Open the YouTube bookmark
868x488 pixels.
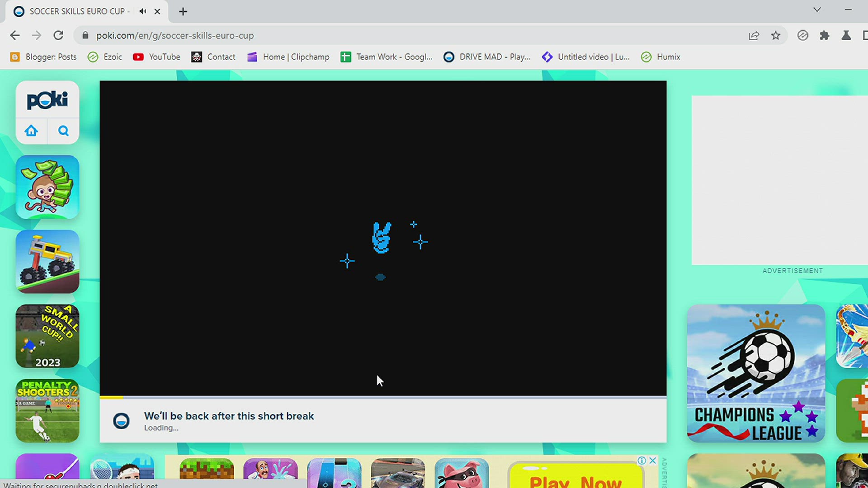click(157, 57)
